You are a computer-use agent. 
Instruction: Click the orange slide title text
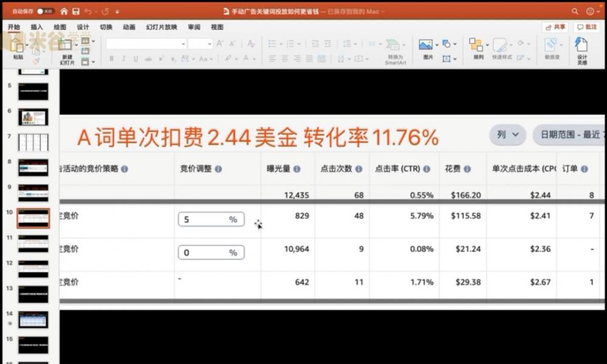[x=258, y=137]
